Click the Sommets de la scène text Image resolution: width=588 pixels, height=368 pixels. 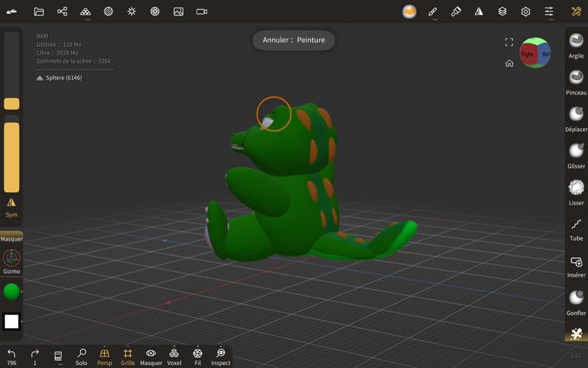73,61
